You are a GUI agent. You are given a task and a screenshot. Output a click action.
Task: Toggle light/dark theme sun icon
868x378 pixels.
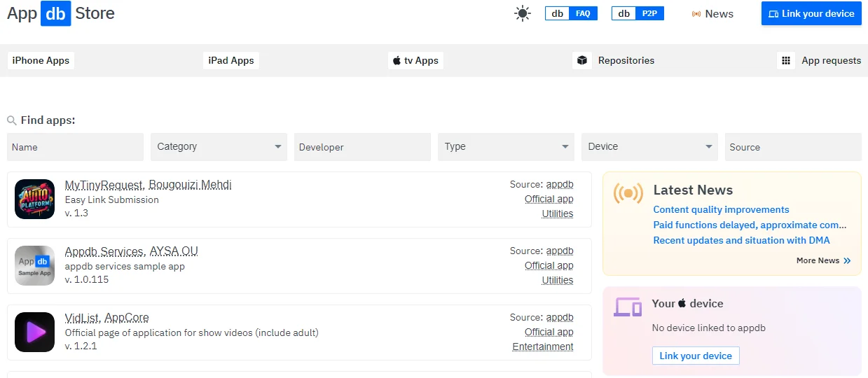point(523,13)
